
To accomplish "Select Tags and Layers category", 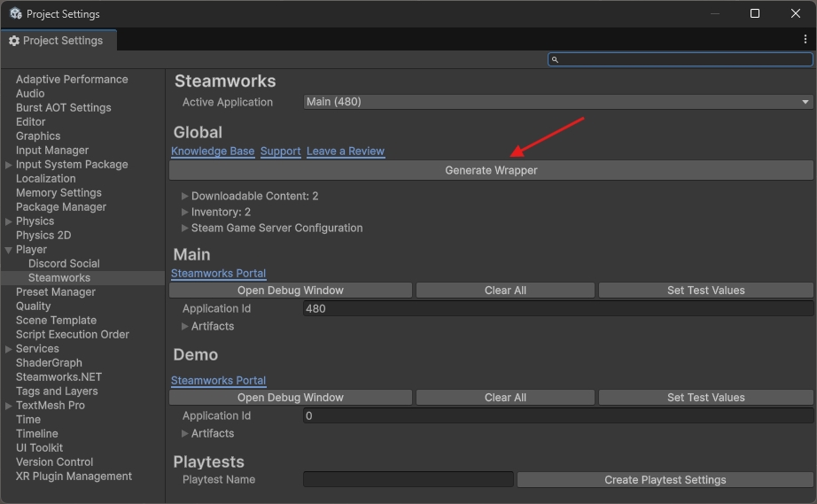I will coord(57,392).
